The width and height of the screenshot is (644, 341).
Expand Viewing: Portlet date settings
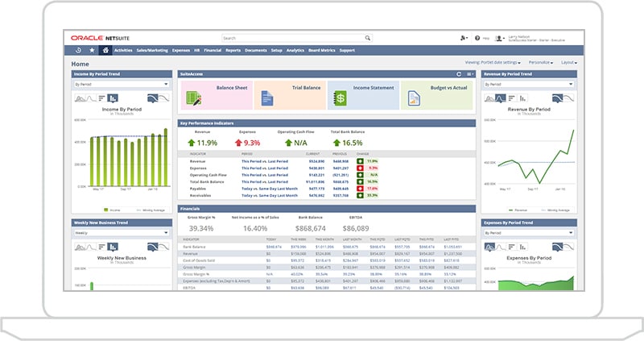(x=493, y=63)
